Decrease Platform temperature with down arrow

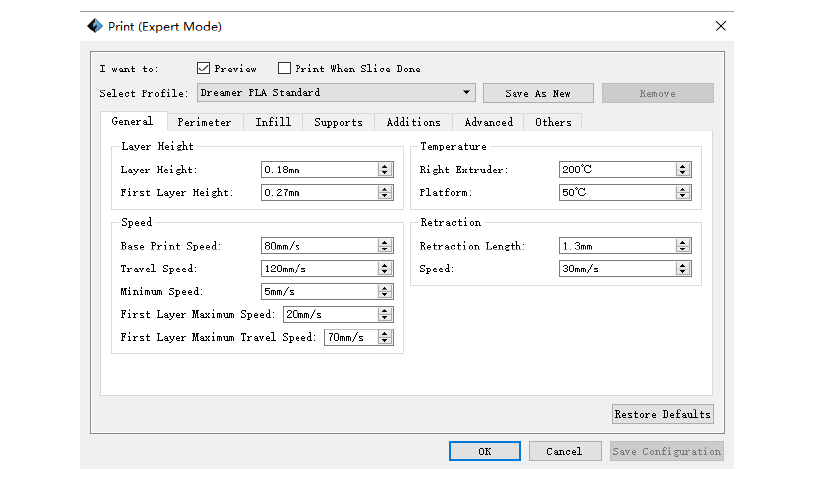683,196
